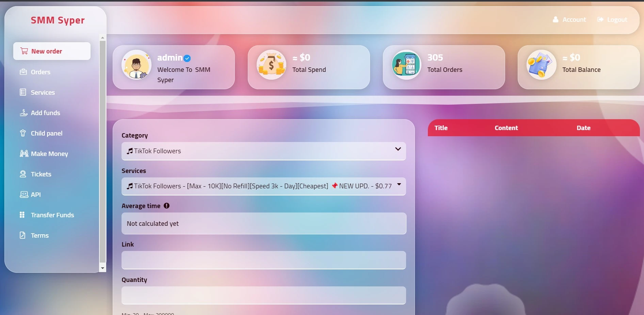Click the Title column header

[441, 128]
